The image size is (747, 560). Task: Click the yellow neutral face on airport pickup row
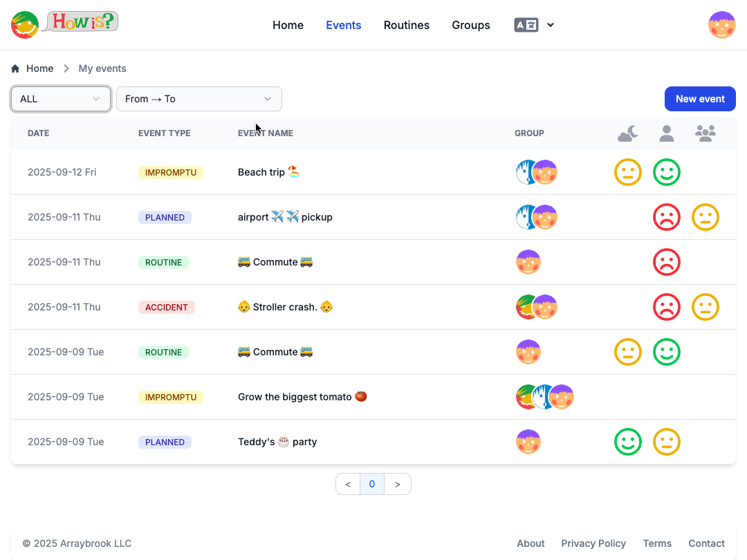tap(705, 217)
